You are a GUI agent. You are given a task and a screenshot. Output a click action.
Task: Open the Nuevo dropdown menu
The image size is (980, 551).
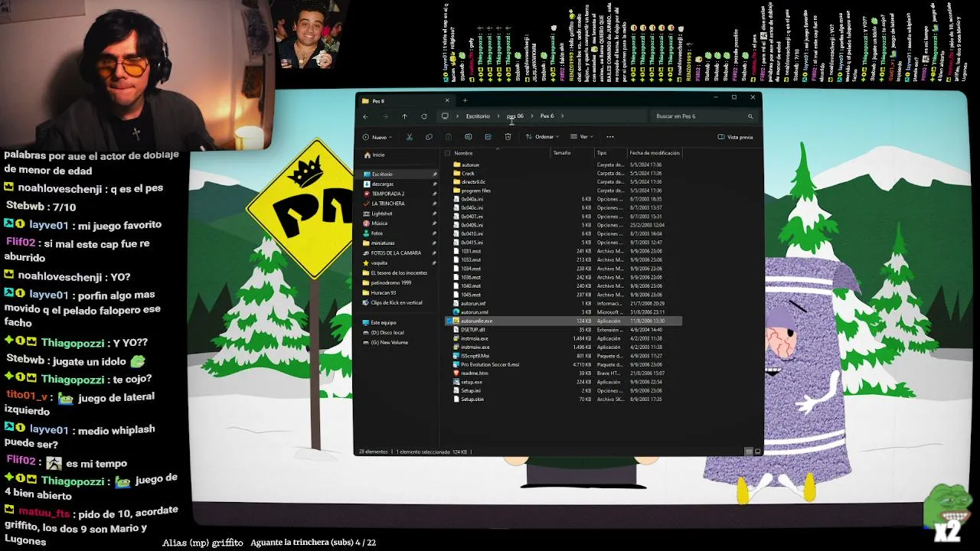[x=379, y=137]
